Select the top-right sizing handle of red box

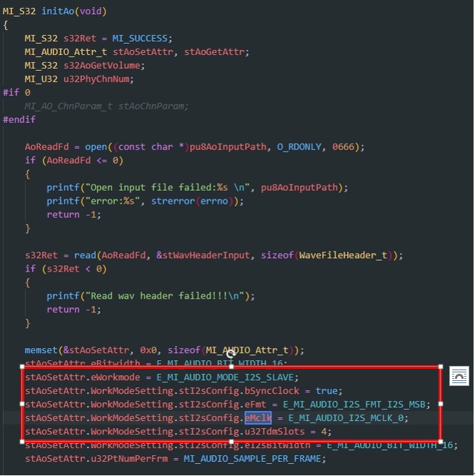tap(441, 367)
